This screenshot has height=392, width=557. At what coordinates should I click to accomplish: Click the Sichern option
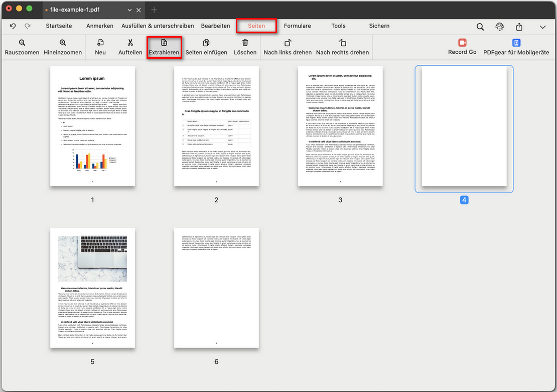pyautogui.click(x=379, y=26)
